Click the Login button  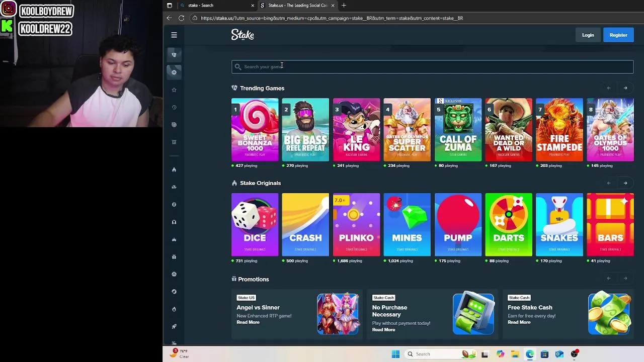coord(588,35)
